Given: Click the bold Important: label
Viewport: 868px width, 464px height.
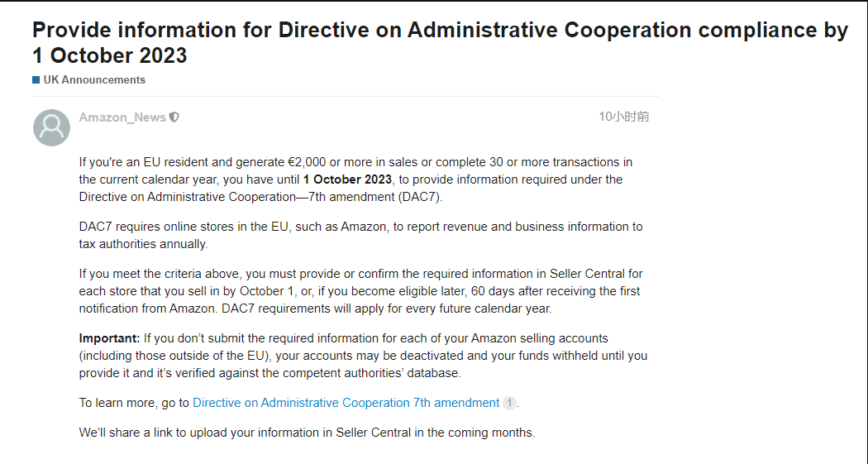Looking at the screenshot, I should click(110, 338).
